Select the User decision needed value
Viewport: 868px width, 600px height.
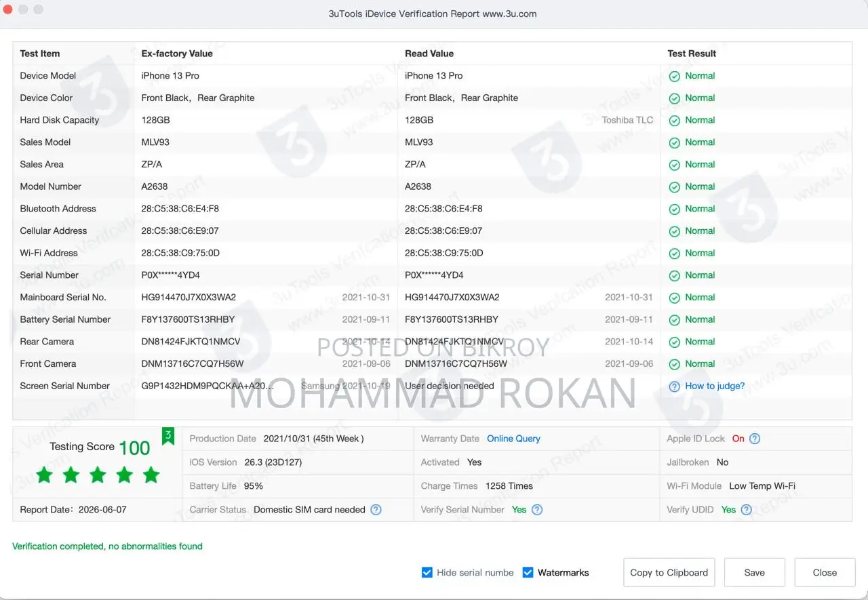[x=450, y=386]
